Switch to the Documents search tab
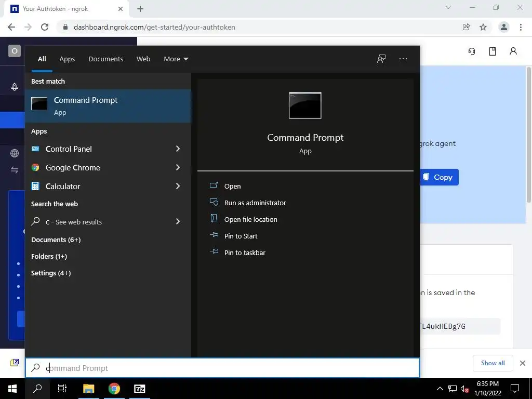The image size is (532, 399). 105,59
